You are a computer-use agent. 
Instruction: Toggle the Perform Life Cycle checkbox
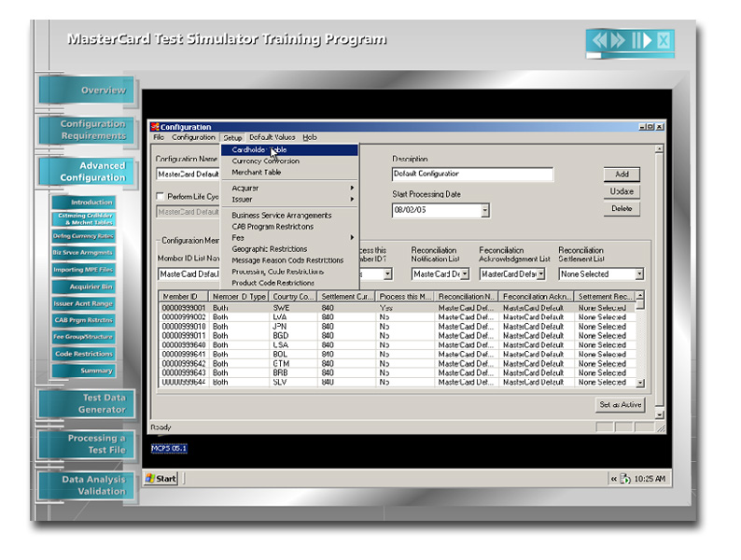[x=161, y=196]
